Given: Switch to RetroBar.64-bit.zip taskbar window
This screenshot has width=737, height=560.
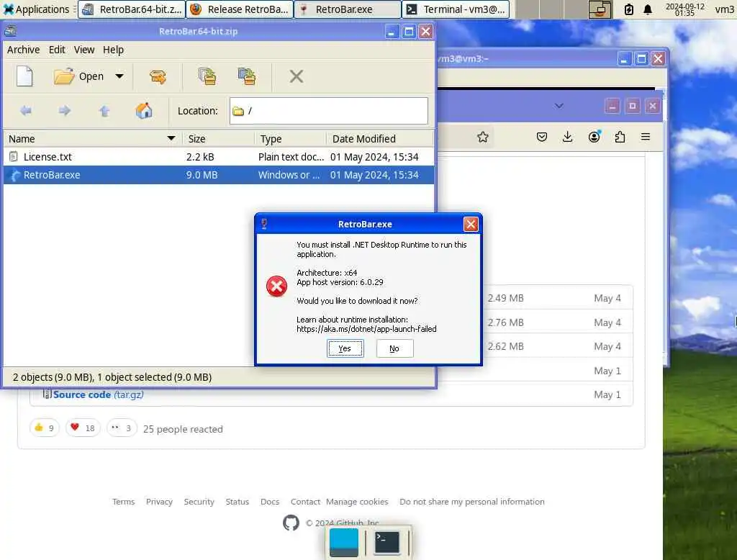Looking at the screenshot, I should (132, 9).
